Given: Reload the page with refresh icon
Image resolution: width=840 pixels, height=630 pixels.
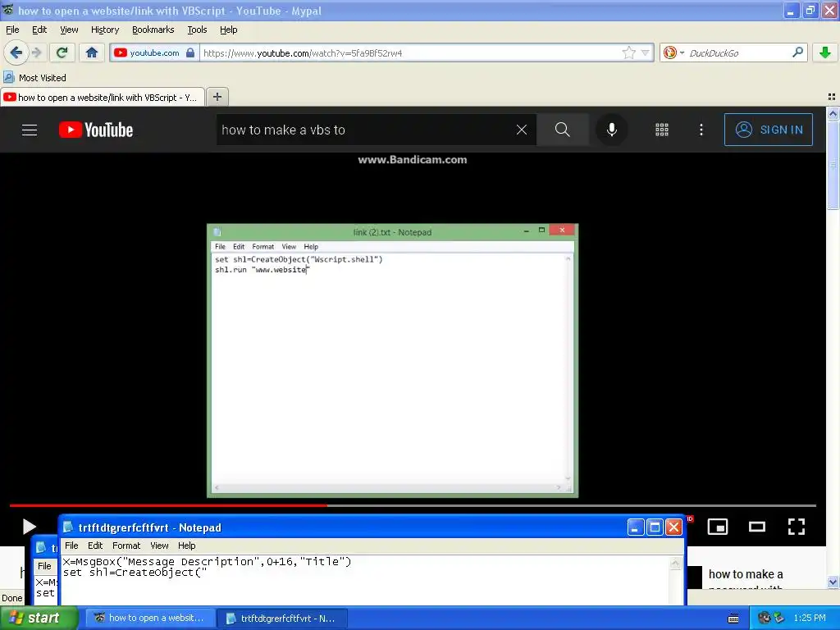Looking at the screenshot, I should click(x=62, y=52).
